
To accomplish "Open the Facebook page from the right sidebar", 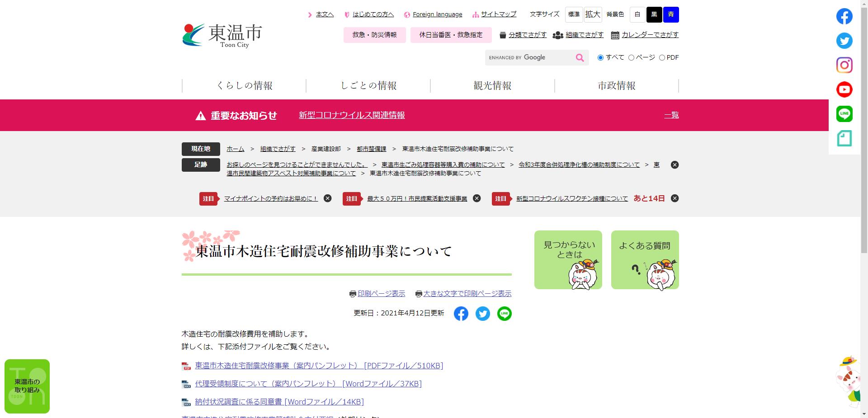I will click(x=844, y=16).
